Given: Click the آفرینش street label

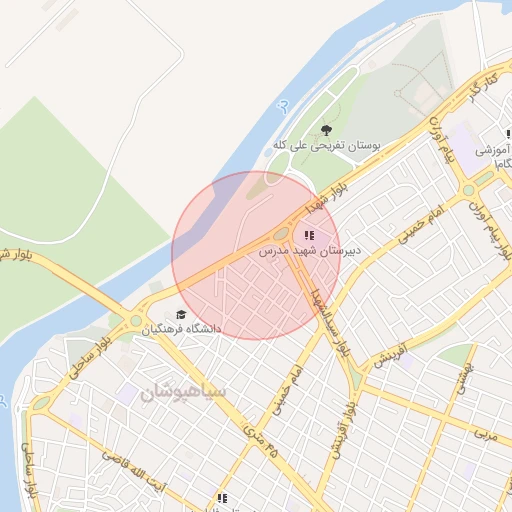Looking at the screenshot, I should click(x=390, y=355).
